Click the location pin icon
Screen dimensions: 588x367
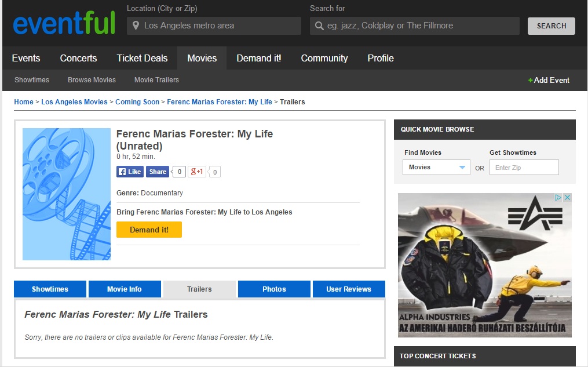coord(136,26)
